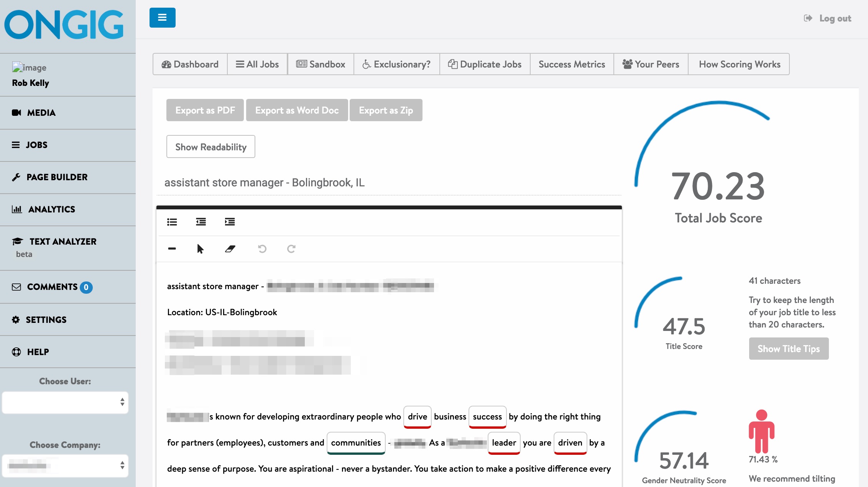The height and width of the screenshot is (487, 868).
Task: Click the highlighted word 'leader'
Action: point(504,443)
